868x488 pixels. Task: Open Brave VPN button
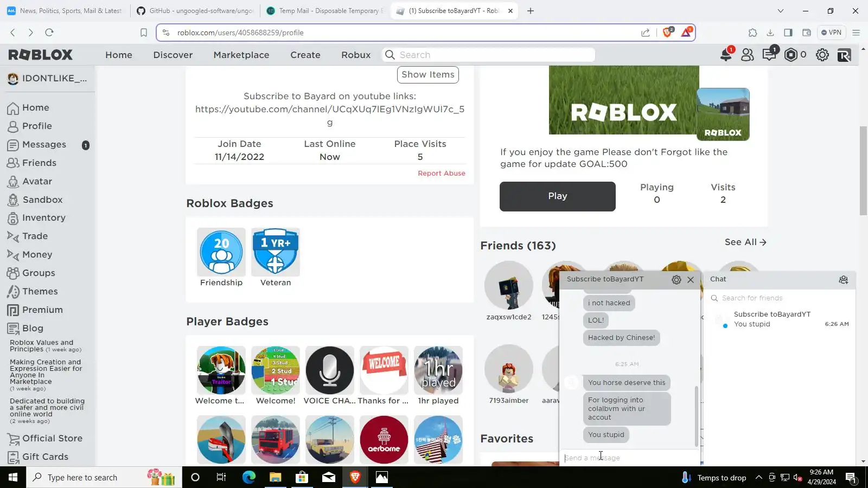831,33
